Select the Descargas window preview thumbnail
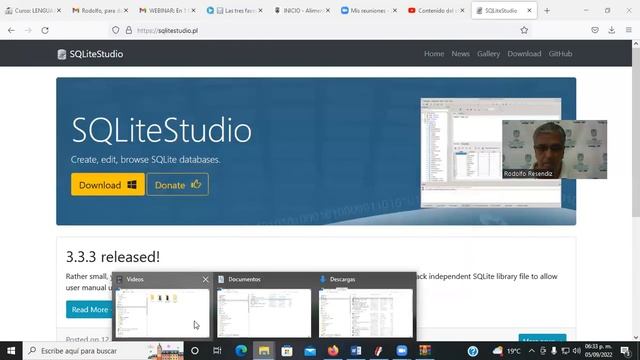The width and height of the screenshot is (640, 360). coord(366,313)
